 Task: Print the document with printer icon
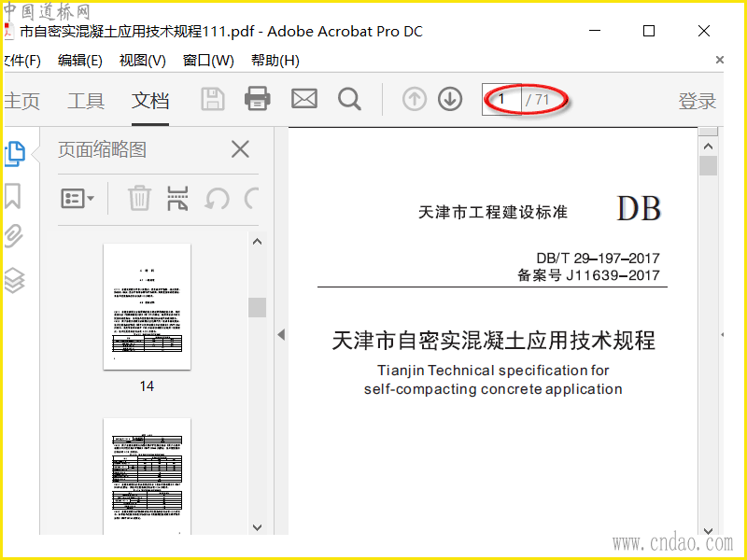258,99
